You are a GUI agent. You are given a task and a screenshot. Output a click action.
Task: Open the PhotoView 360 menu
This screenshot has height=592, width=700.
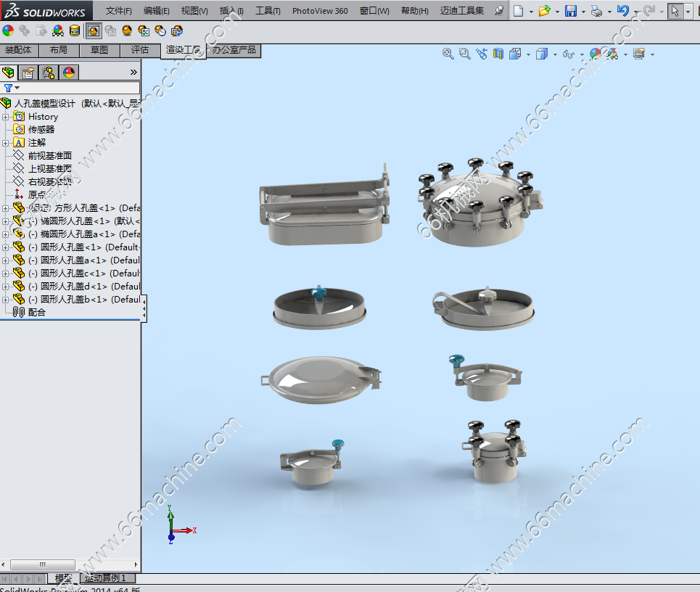[320, 11]
